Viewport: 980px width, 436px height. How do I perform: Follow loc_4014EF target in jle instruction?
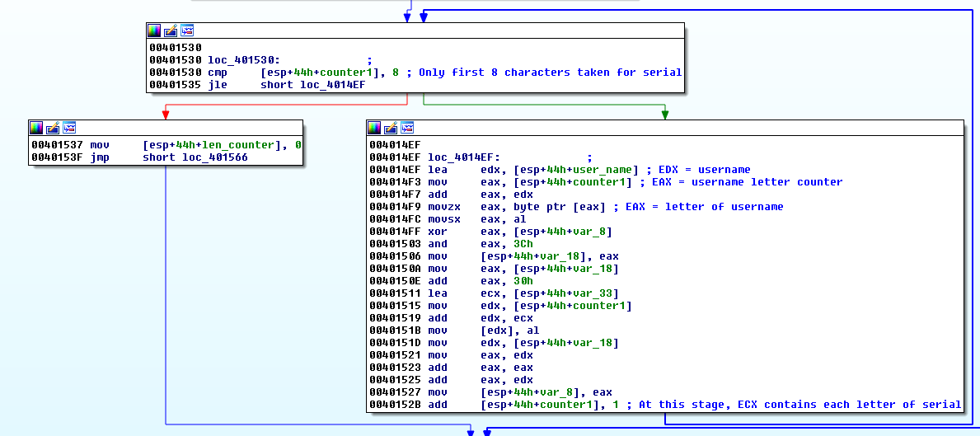click(332, 85)
